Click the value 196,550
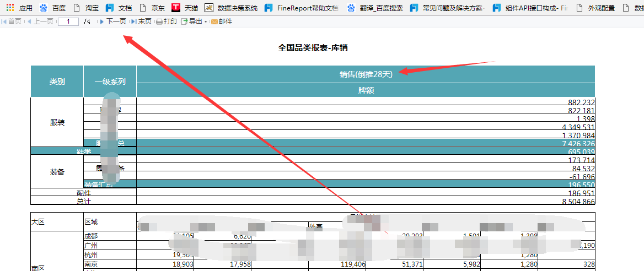 tap(582, 185)
